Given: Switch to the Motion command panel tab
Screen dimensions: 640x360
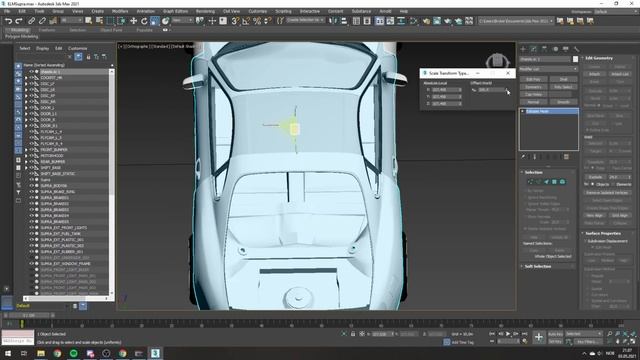Looking at the screenshot, I should [555, 49].
